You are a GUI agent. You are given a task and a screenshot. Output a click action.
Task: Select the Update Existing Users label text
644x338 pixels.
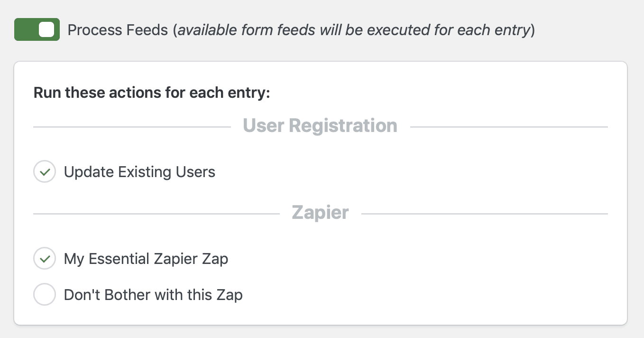(x=139, y=171)
